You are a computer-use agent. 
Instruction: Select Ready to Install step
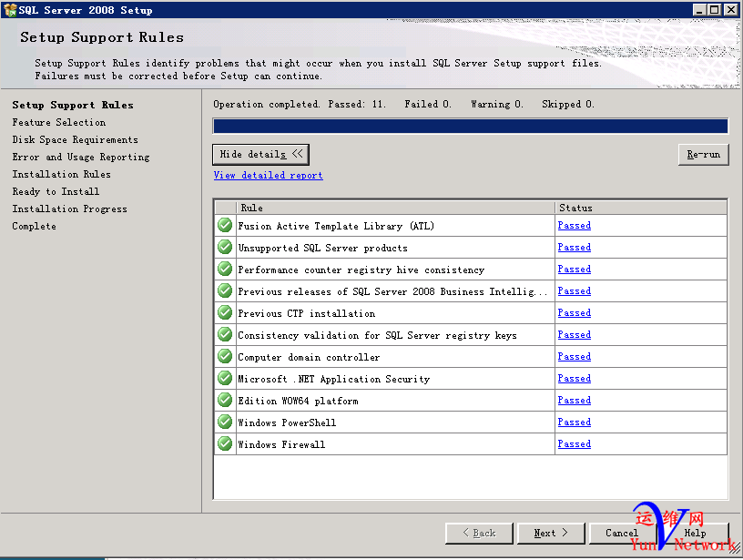pos(56,191)
